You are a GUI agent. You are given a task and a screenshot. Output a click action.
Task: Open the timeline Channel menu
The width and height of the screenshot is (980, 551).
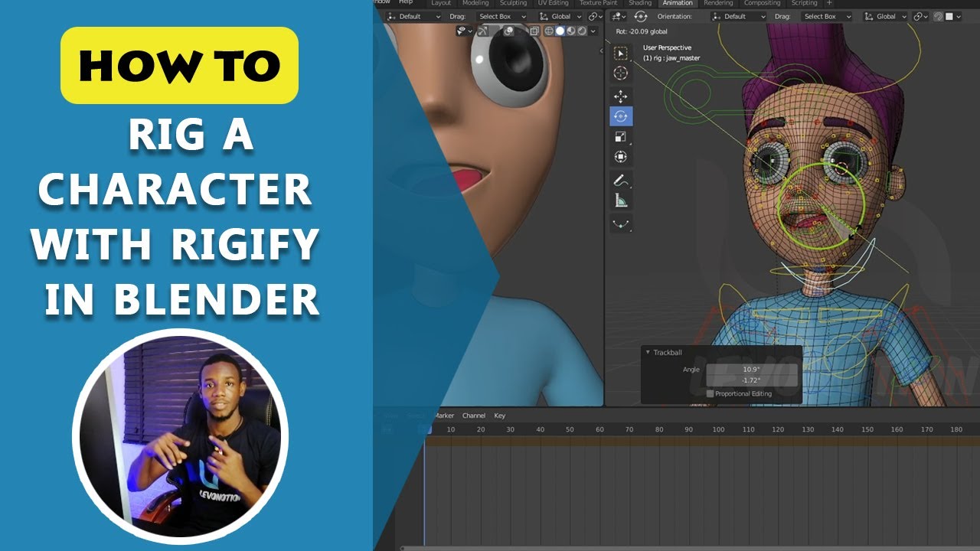474,416
